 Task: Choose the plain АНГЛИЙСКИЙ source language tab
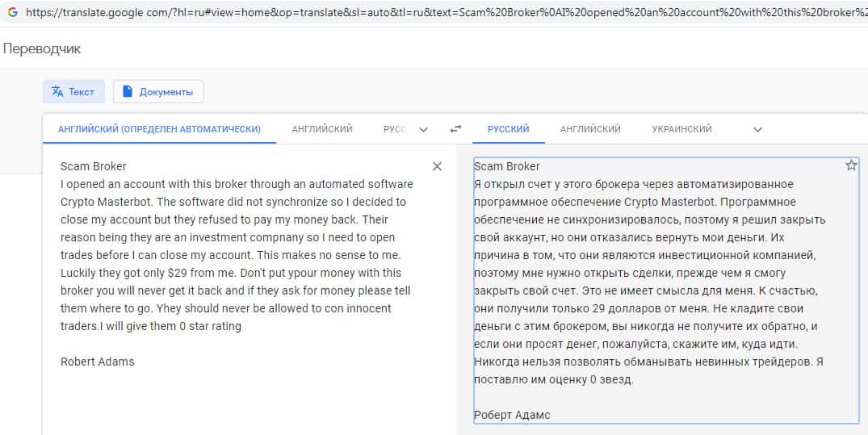[x=322, y=129]
